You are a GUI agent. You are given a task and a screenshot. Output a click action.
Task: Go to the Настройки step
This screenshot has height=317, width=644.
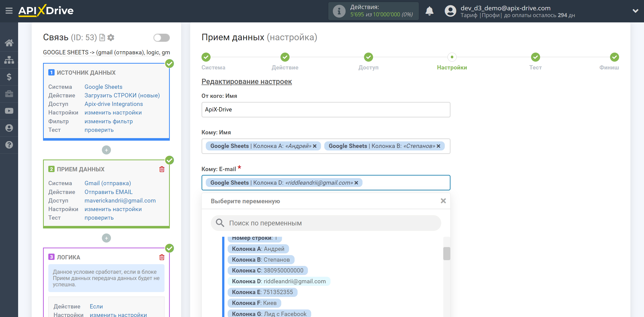(452, 57)
